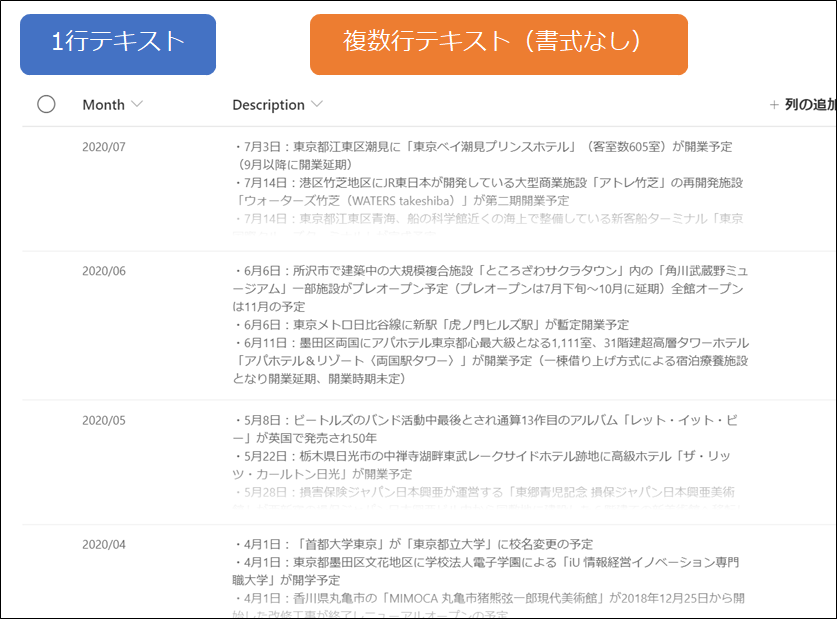Click the 2020/07 month cell
This screenshot has height=619, width=837.
coord(103,145)
